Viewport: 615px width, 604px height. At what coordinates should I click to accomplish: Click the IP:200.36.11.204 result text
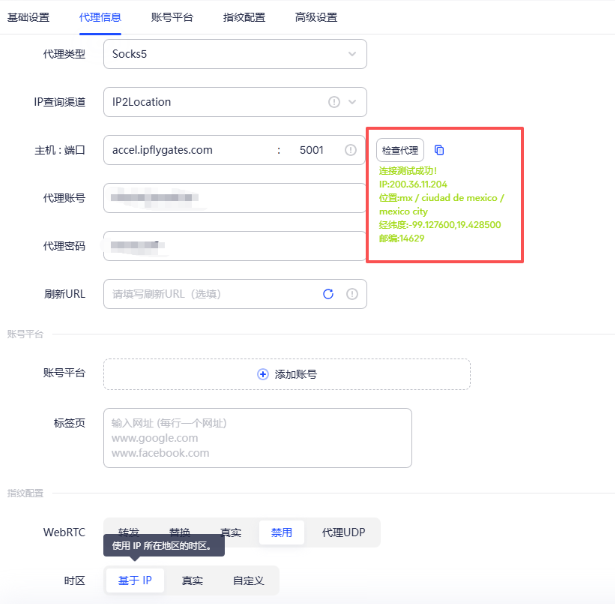point(413,184)
